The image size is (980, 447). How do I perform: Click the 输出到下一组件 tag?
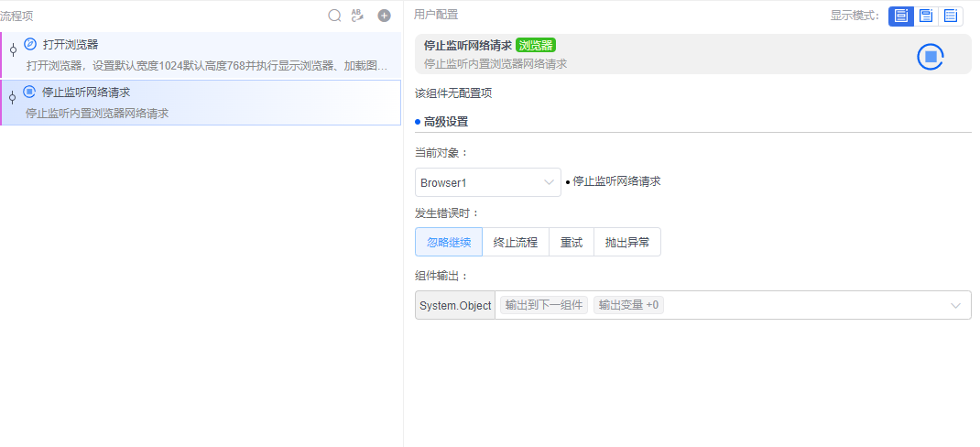click(x=544, y=305)
